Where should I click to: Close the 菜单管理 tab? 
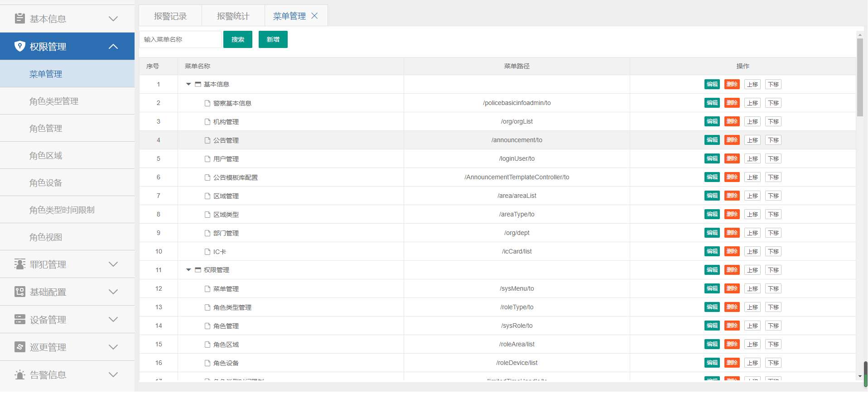[x=314, y=16]
